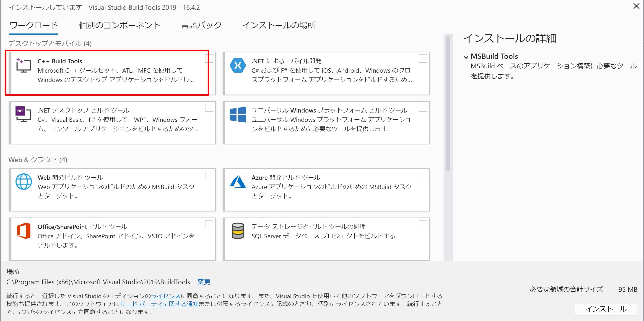644x321 pixels.
Task: Click the Office/SharePoint build tools icon
Action: pyautogui.click(x=23, y=231)
